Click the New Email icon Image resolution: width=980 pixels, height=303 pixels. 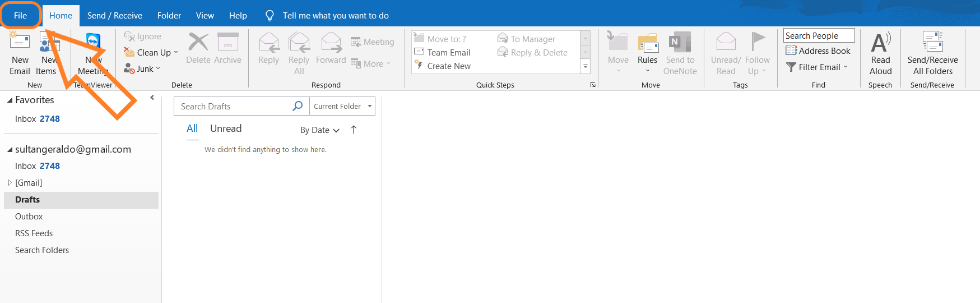pyautogui.click(x=20, y=43)
